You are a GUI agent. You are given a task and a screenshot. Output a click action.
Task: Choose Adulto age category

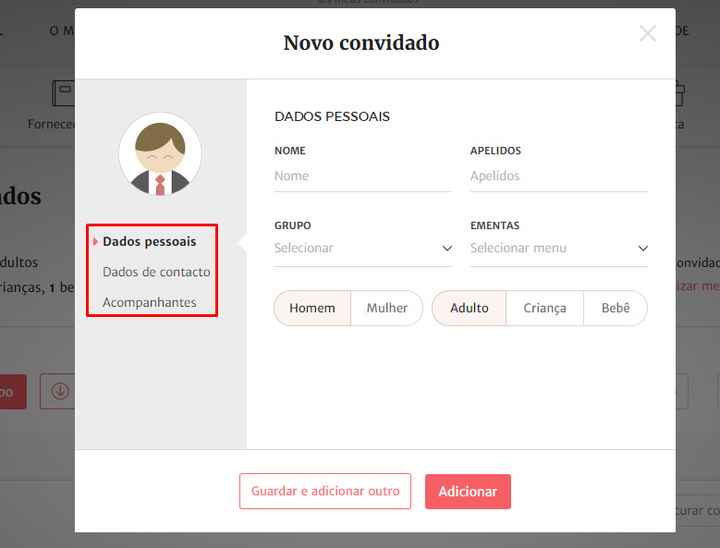point(469,308)
